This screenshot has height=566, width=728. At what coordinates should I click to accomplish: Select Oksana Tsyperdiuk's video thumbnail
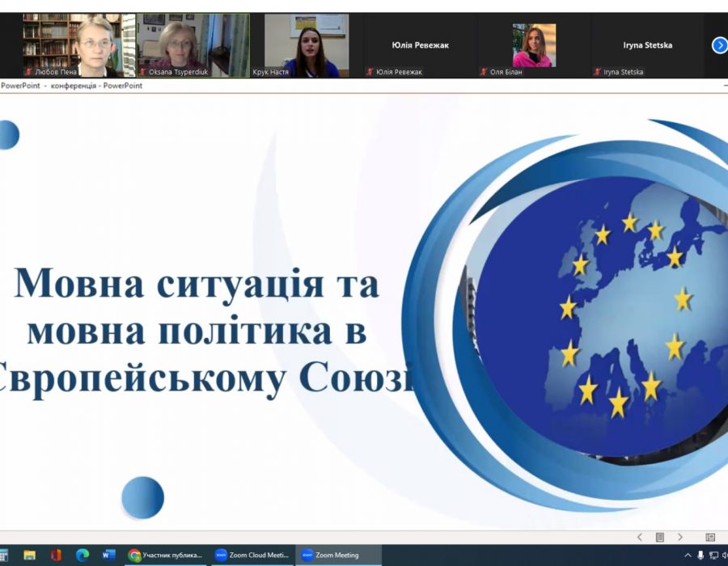click(x=193, y=45)
